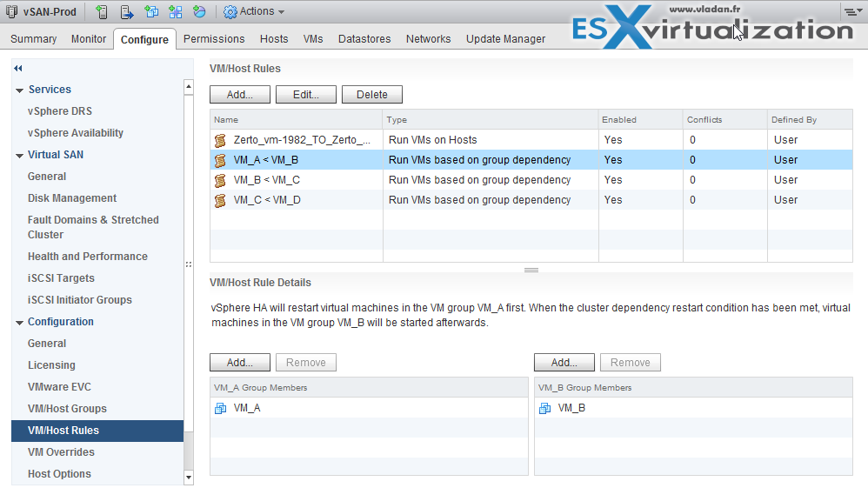
Task: Click the Add Host toolbar icon
Action: click(101, 11)
